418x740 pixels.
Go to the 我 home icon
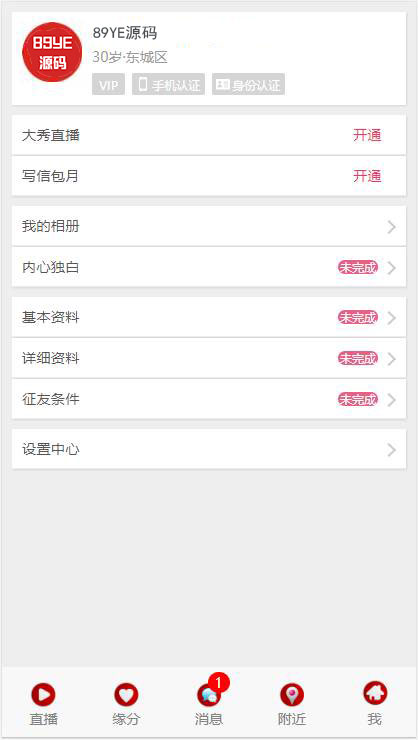point(375,693)
